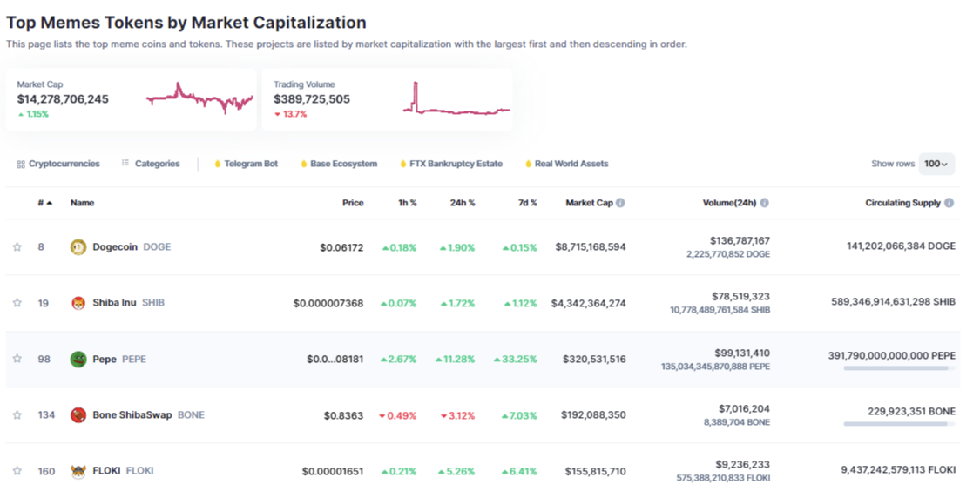Click the Base Ecosystem flame icon
The height and width of the screenshot is (498, 980).
(x=304, y=164)
